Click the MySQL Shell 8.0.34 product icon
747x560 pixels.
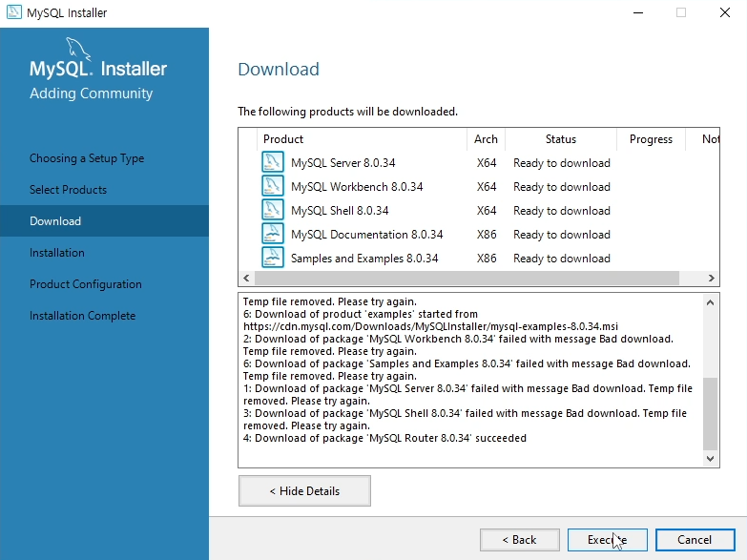[273, 210]
